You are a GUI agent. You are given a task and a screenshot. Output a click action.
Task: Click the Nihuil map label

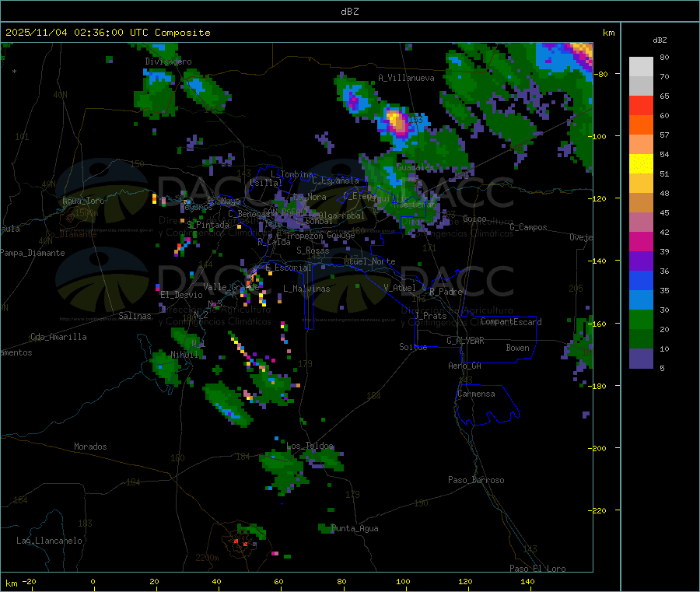click(x=184, y=355)
